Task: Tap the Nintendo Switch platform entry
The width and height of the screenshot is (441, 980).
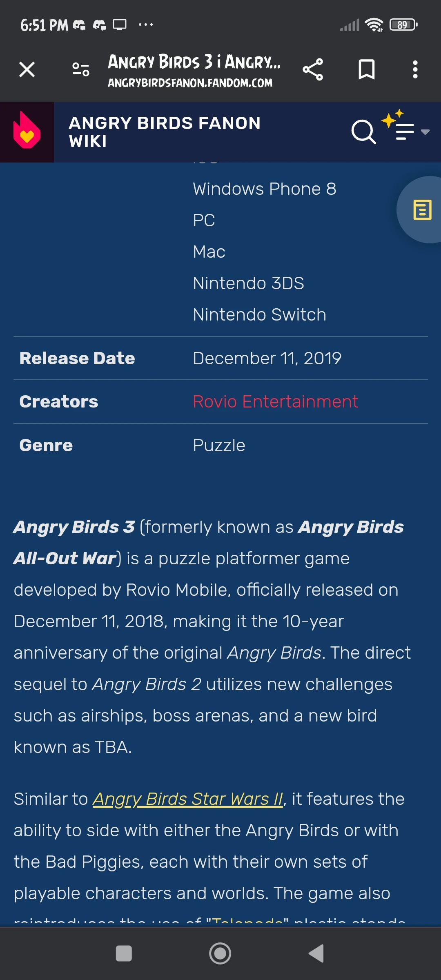Action: tap(259, 315)
